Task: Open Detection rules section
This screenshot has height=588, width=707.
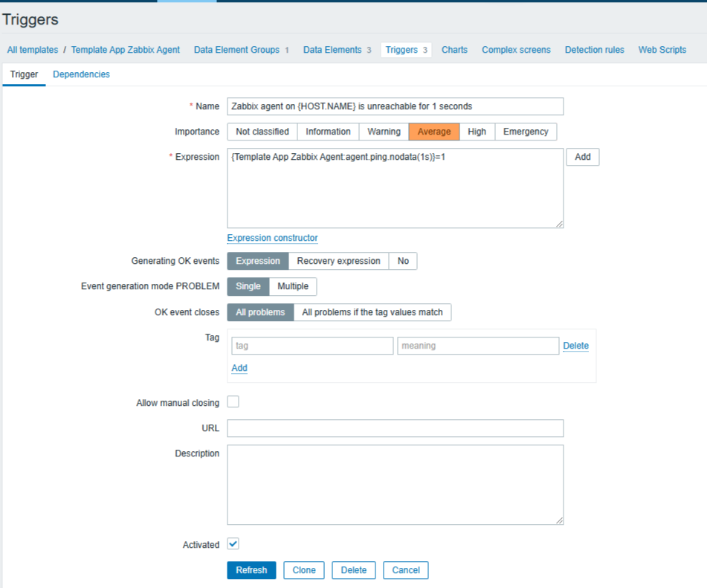Action: click(594, 50)
